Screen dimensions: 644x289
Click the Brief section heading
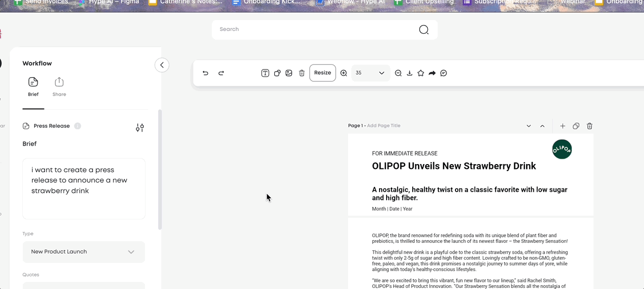(x=29, y=144)
